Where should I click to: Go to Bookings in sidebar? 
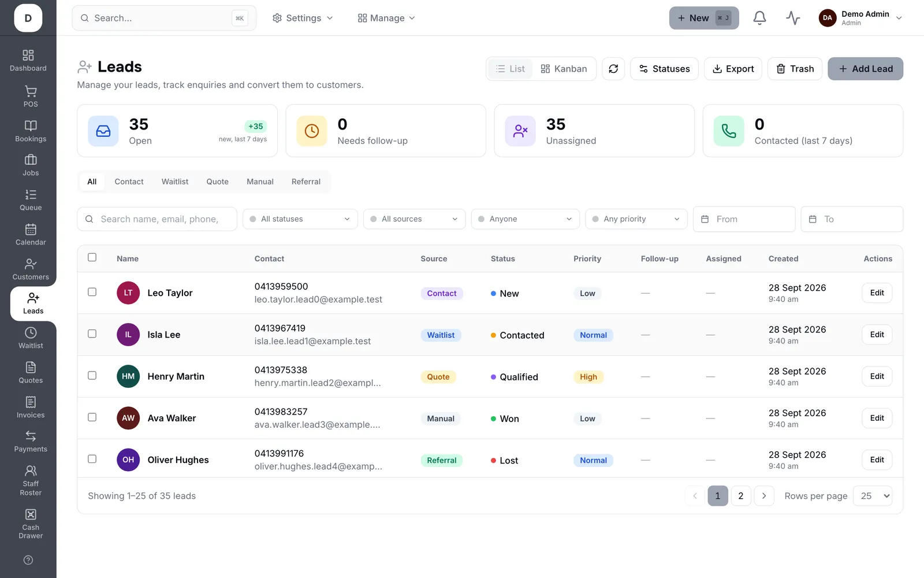pos(31,131)
